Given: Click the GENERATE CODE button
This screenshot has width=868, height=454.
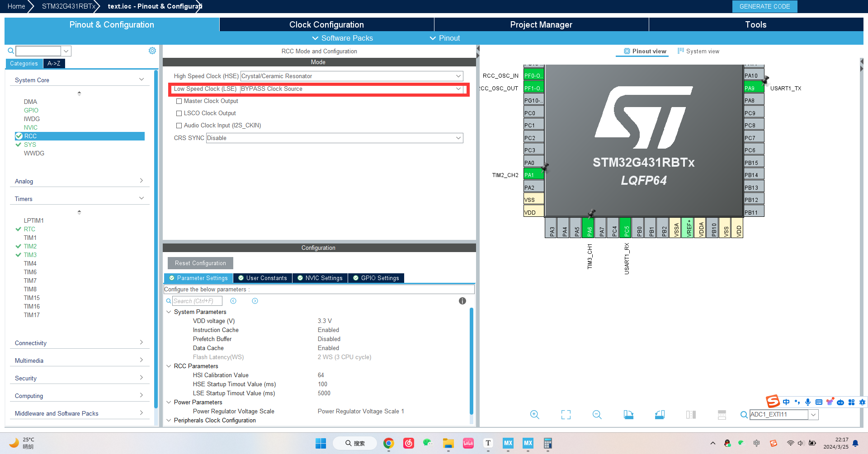Looking at the screenshot, I should [764, 6].
